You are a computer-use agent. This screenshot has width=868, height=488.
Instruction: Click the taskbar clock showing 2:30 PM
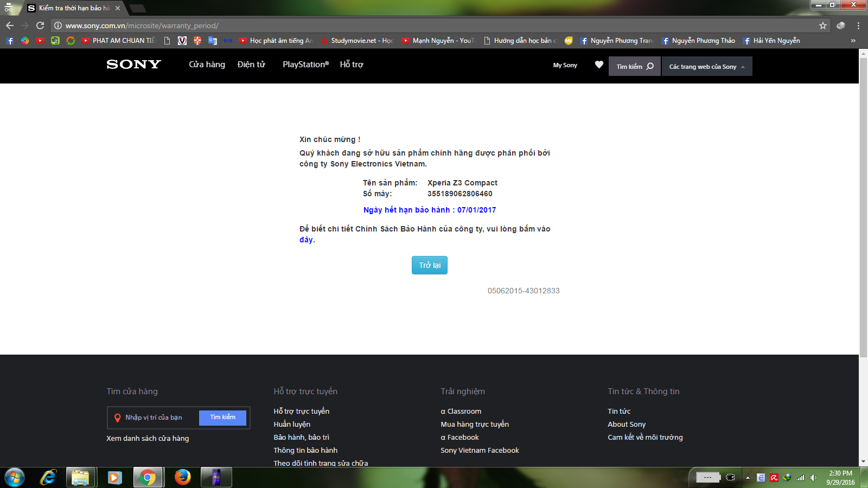[x=840, y=478]
